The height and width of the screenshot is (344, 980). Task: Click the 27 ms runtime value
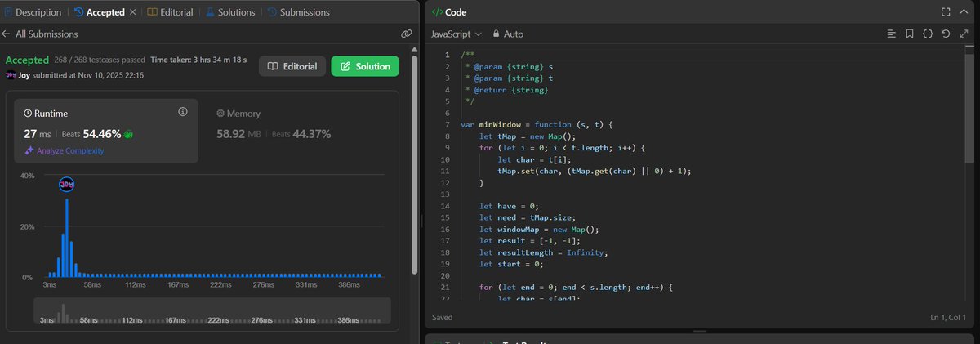click(x=37, y=133)
